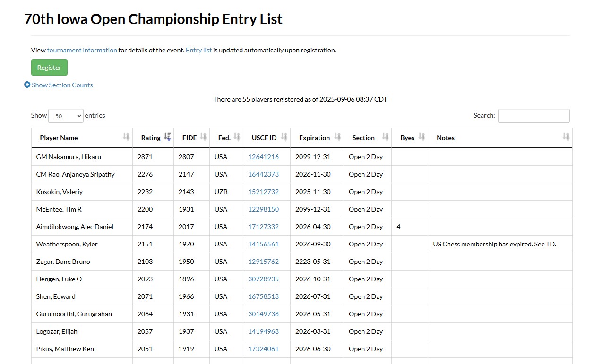The height and width of the screenshot is (364, 603).
Task: Open the tournament information link
Action: pos(82,50)
